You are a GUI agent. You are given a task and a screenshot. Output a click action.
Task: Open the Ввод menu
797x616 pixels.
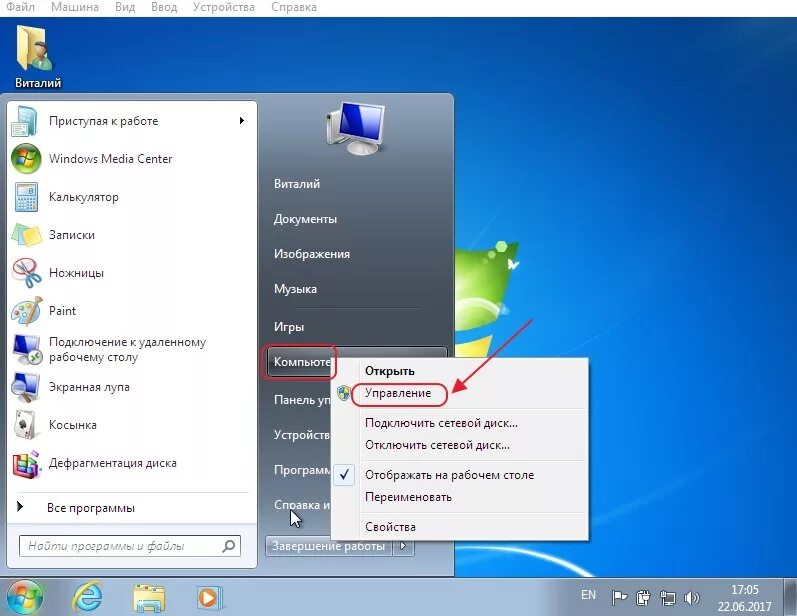(164, 7)
